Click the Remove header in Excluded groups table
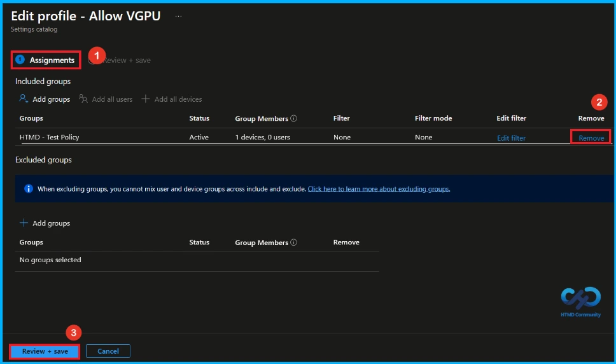This screenshot has height=364, width=616. [346, 242]
